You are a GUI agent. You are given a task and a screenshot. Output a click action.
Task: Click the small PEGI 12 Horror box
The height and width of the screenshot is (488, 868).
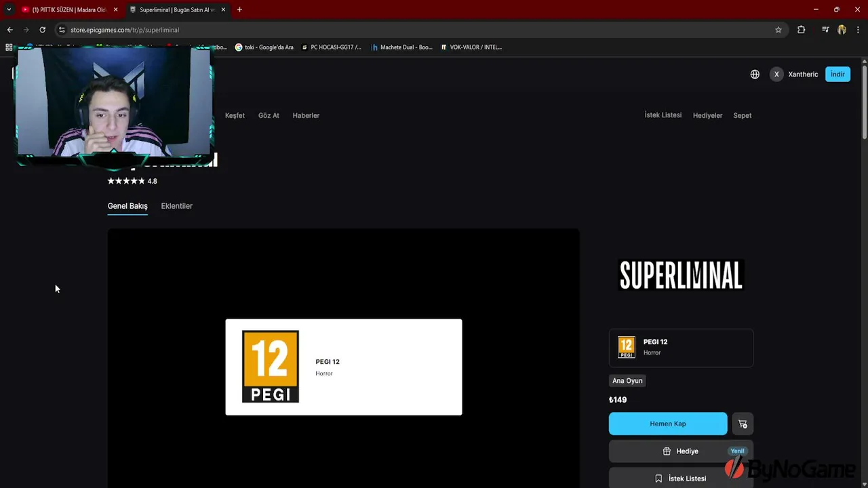(x=681, y=348)
